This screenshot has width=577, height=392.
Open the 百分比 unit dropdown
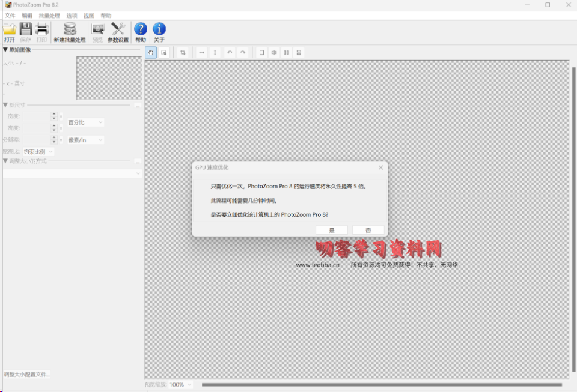(85, 122)
